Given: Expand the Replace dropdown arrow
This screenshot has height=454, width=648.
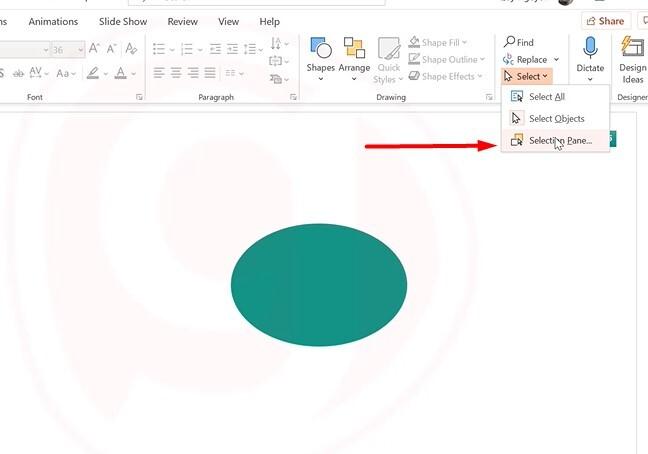Looking at the screenshot, I should [556, 59].
